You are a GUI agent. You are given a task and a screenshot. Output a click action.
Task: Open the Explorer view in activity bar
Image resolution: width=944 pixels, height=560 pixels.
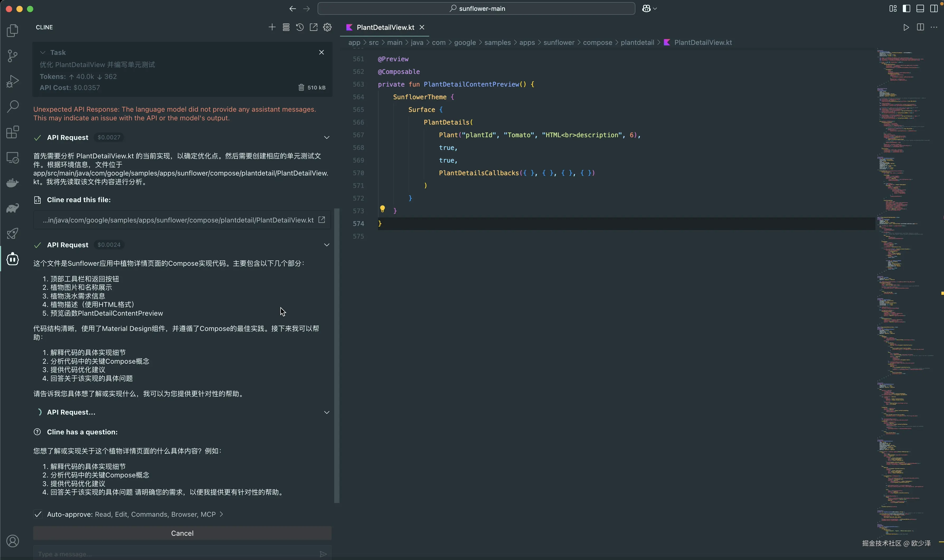click(x=12, y=31)
